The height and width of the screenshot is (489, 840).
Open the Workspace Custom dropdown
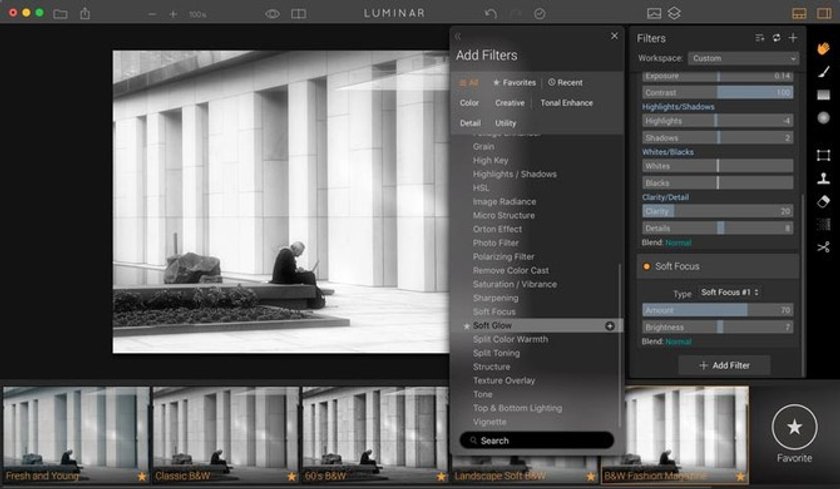click(743, 58)
